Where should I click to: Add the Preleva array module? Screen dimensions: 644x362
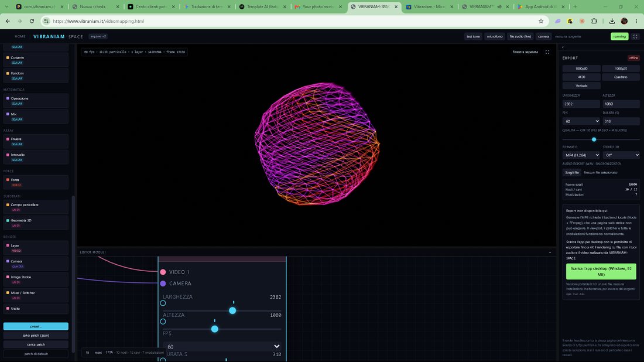tap(36, 141)
